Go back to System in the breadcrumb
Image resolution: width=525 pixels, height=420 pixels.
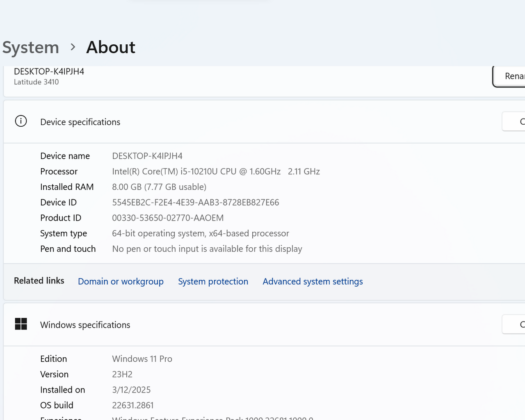click(31, 47)
